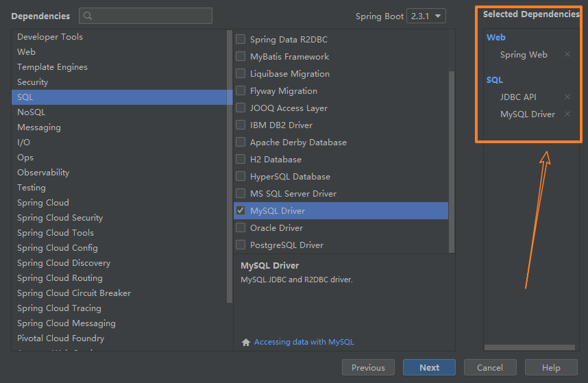The width and height of the screenshot is (588, 383).
Task: Open the Spring Boot version dropdown
Action: 426,16
